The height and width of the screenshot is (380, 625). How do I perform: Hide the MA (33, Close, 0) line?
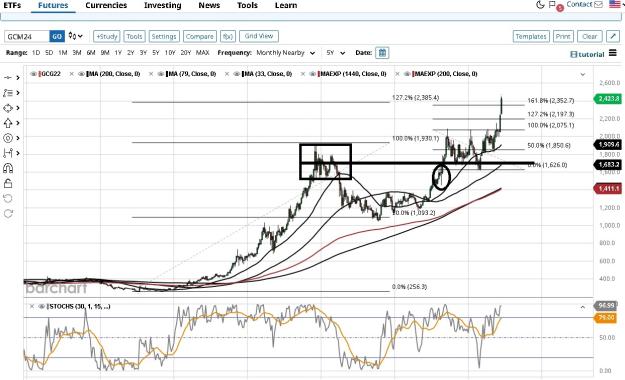[236, 74]
